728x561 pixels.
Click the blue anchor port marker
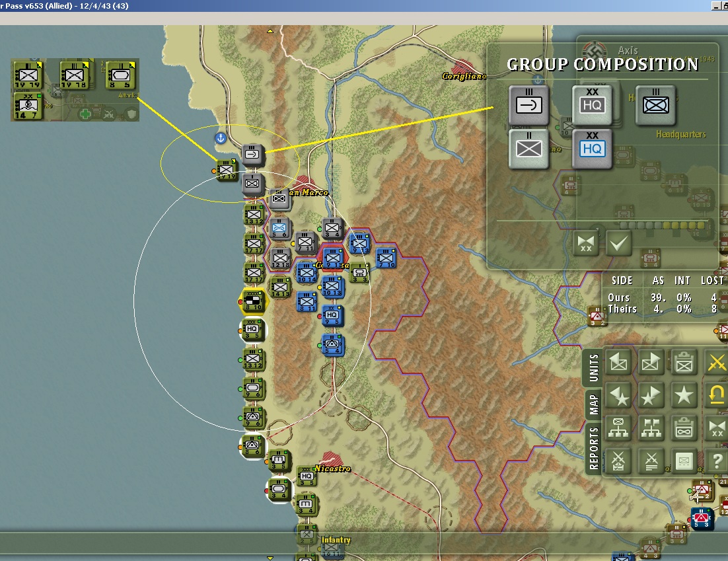(x=221, y=138)
